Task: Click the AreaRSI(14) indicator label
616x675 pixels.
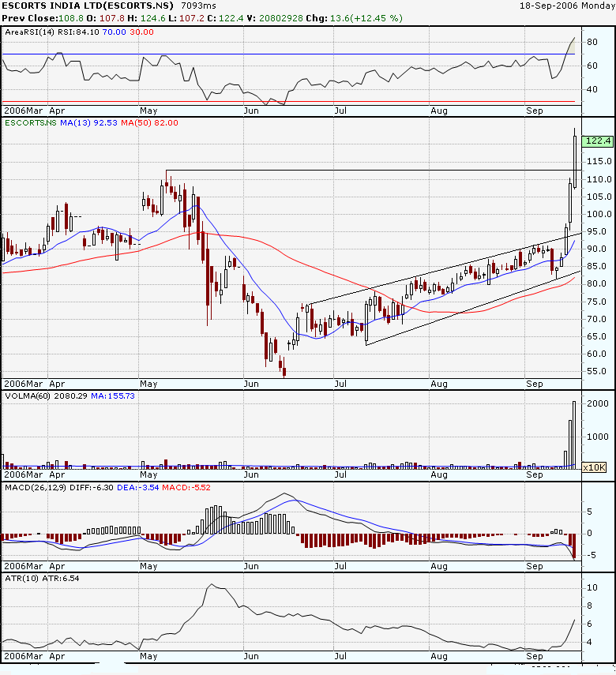Action: [30, 32]
